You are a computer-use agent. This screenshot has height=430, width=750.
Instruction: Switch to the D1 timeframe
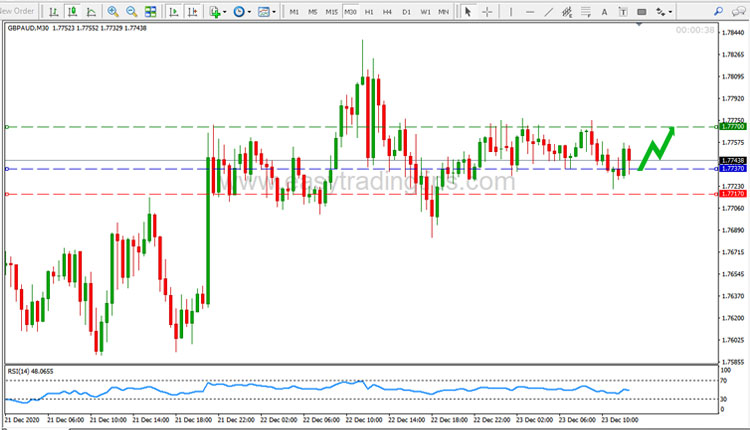coord(406,11)
